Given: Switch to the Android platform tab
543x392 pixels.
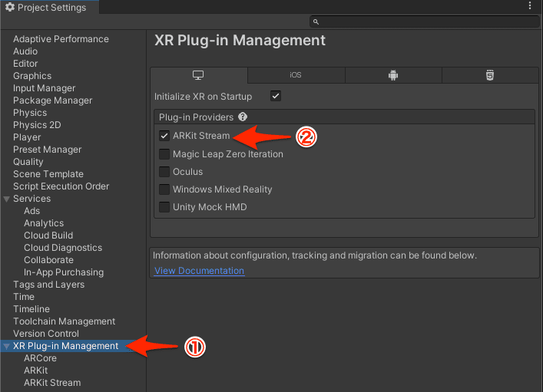Looking at the screenshot, I should (393, 75).
